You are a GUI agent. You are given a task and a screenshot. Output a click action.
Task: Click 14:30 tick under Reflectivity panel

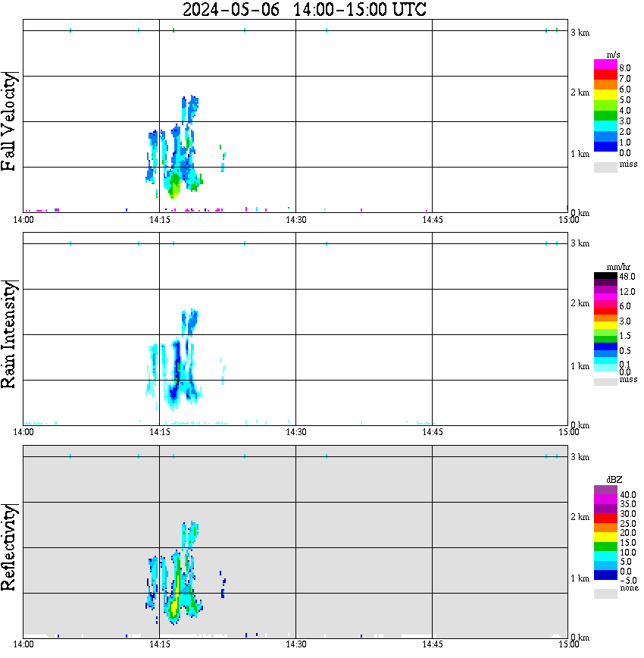click(x=295, y=644)
